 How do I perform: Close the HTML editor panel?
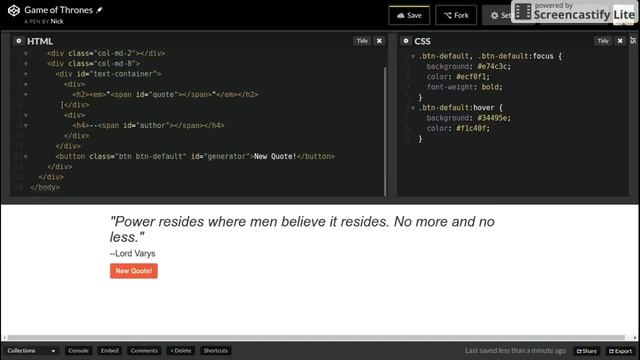[379, 41]
